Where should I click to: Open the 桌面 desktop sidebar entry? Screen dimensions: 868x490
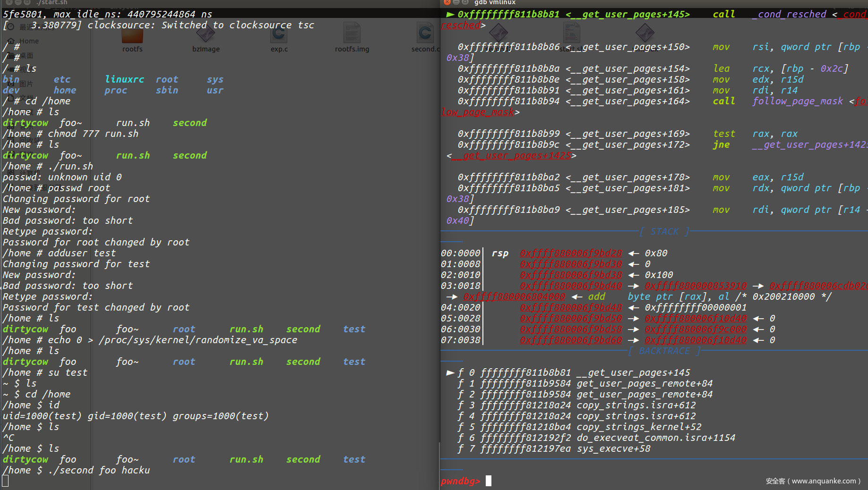[x=26, y=56]
